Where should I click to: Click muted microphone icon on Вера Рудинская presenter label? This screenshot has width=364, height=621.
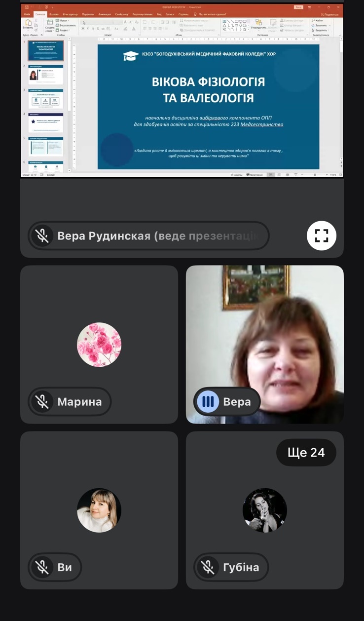42,235
